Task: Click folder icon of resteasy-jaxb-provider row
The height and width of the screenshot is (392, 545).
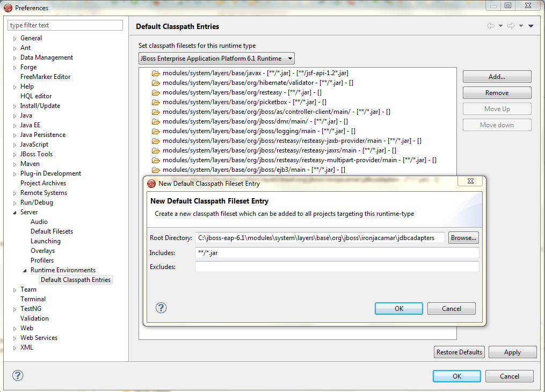Action: pyautogui.click(x=156, y=141)
